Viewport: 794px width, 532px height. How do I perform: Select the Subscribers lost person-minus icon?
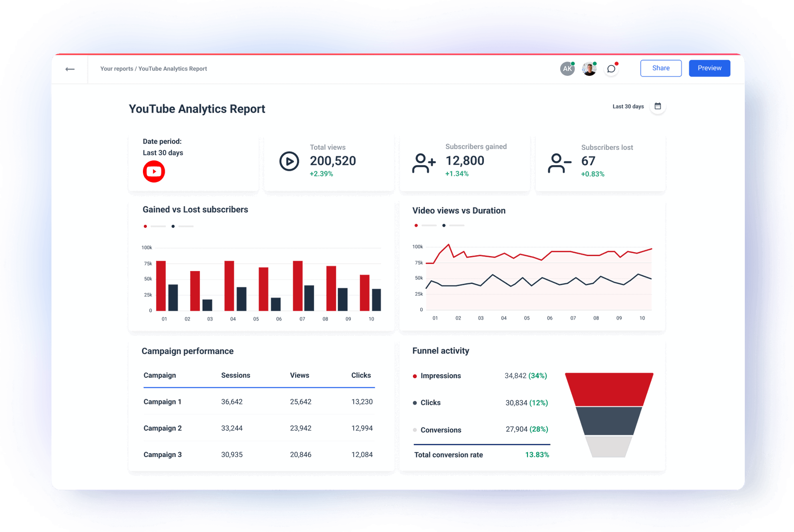[559, 161]
